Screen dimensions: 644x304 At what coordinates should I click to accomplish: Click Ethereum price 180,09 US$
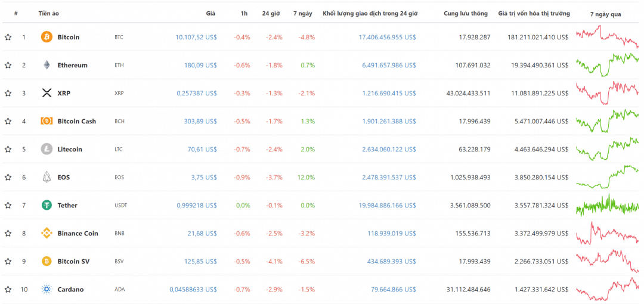pos(202,65)
